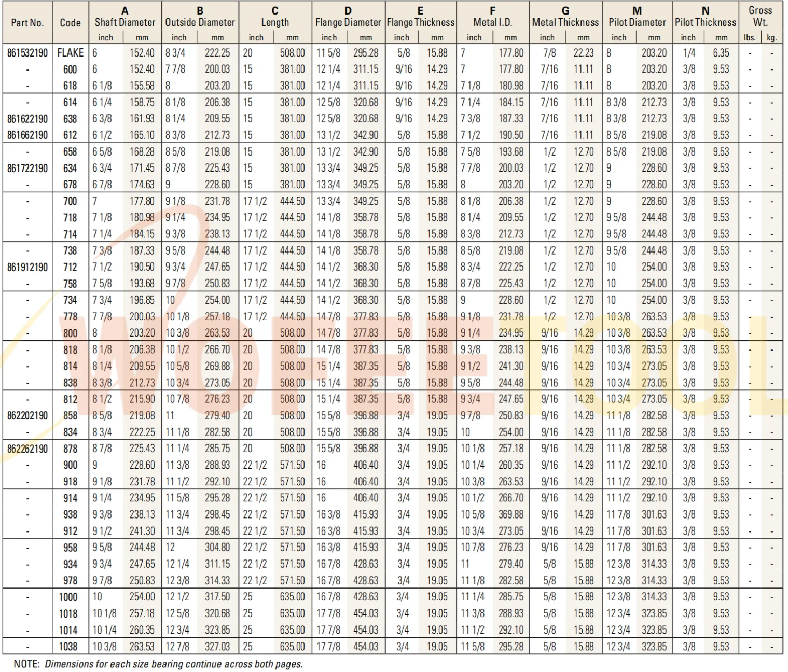Click pilot thickness value 6.35
Viewport: 788px width, 672px height.
click(x=721, y=53)
